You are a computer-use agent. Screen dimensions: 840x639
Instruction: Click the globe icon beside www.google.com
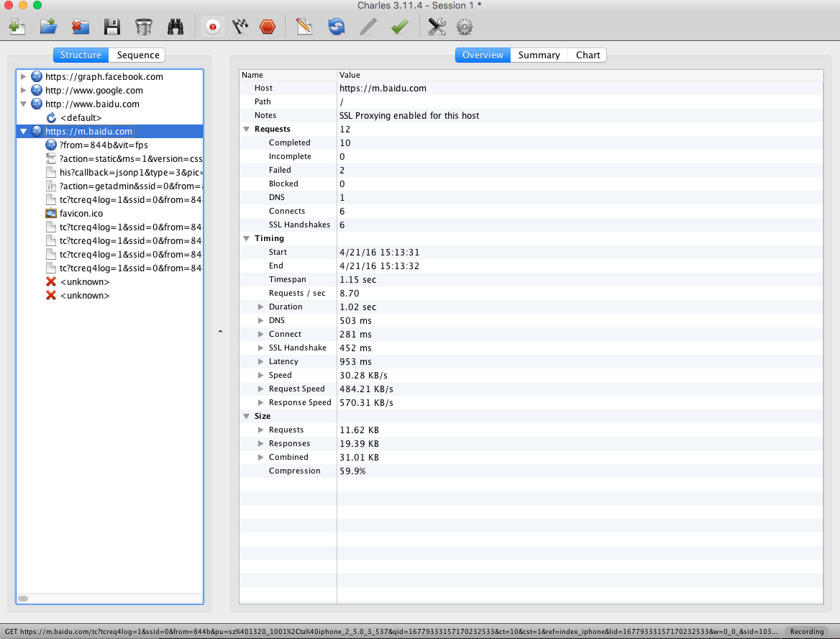click(37, 90)
